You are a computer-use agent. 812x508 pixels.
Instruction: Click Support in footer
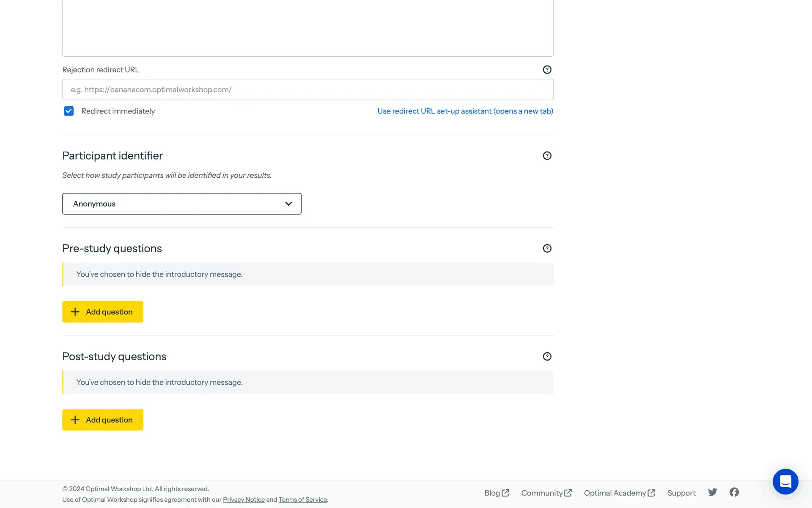[681, 493]
